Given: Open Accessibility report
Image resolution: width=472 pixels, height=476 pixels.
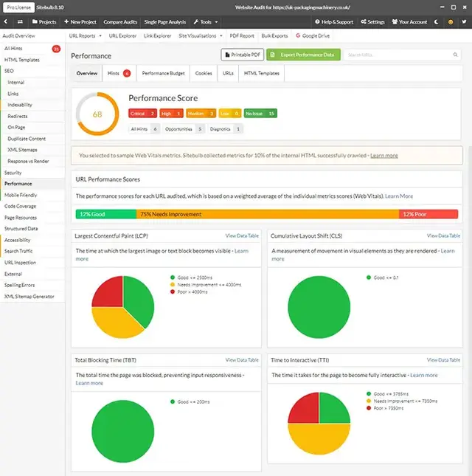Looking at the screenshot, I should [x=17, y=240].
